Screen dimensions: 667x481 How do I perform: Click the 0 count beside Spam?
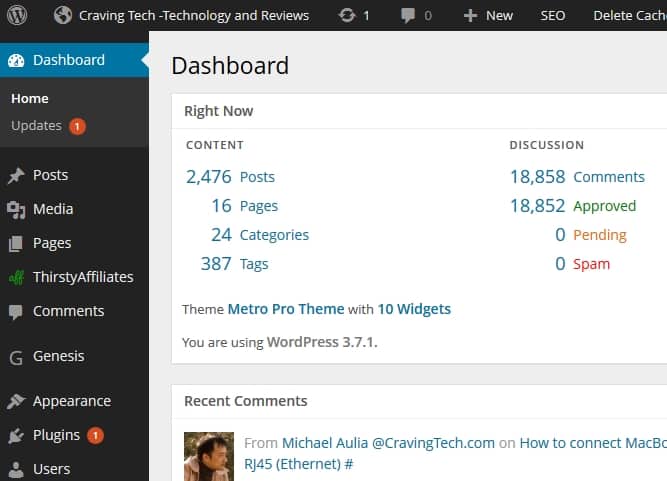(560, 264)
